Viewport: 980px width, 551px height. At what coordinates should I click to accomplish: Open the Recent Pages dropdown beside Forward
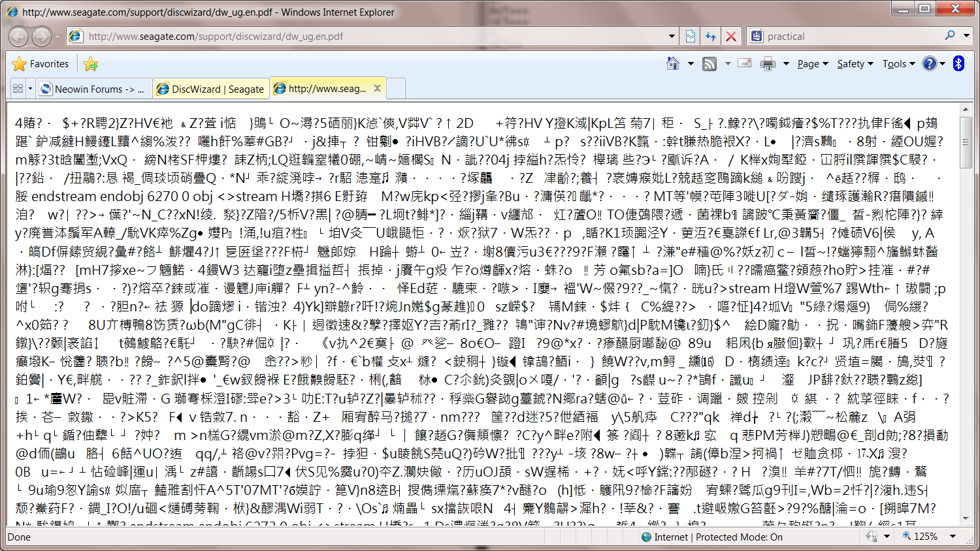(x=57, y=37)
